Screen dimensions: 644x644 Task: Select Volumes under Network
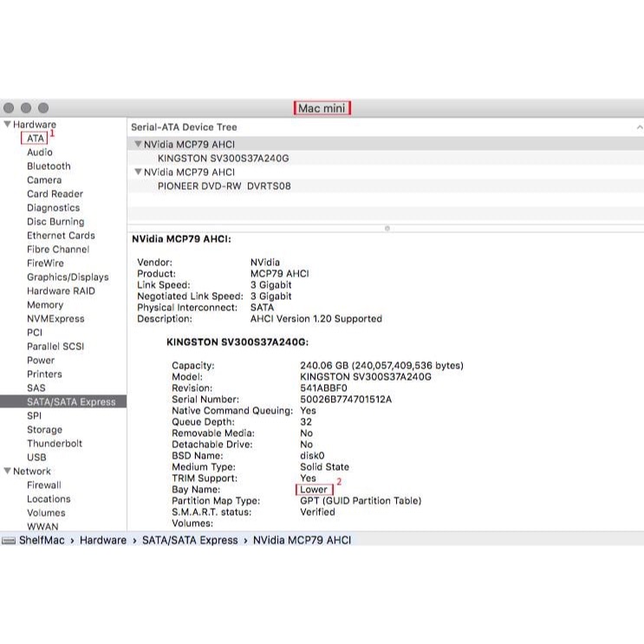tap(46, 513)
